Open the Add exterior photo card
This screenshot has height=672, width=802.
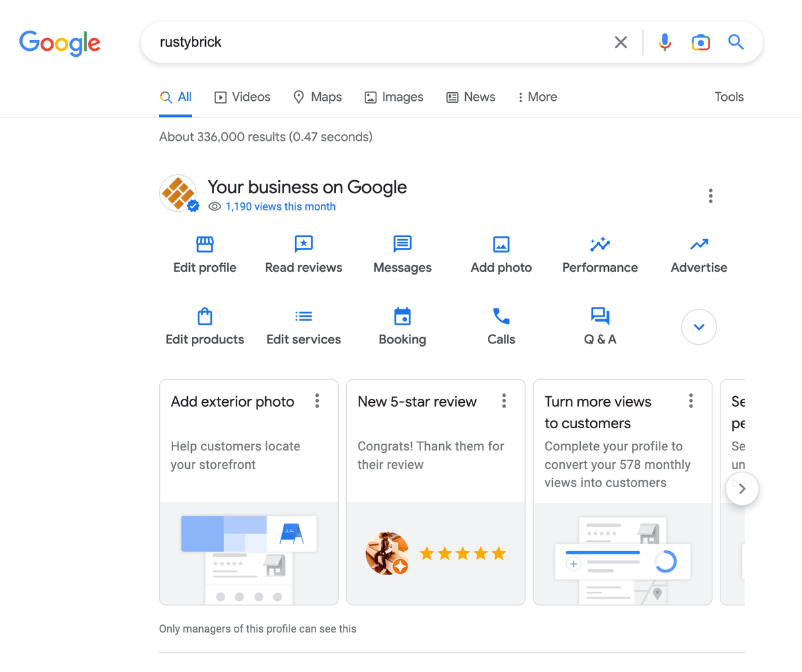[x=249, y=492]
